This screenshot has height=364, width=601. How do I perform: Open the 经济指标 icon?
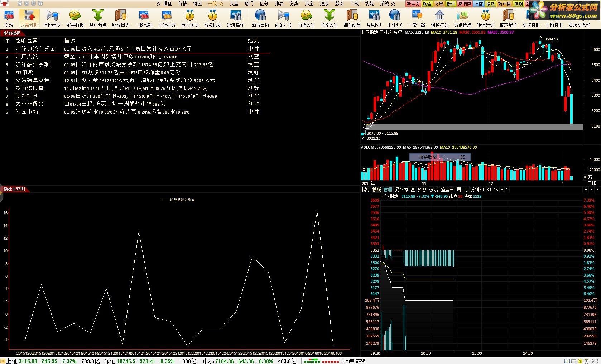pos(235,19)
